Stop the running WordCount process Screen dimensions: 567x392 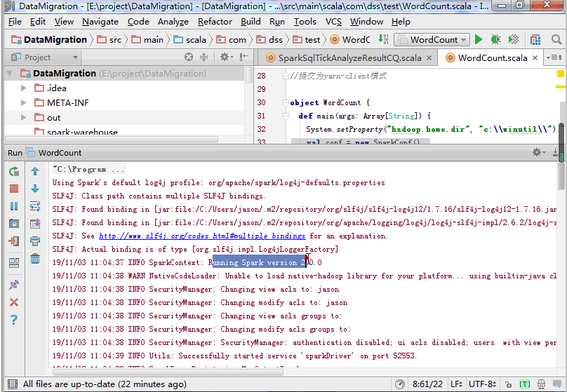tap(14, 189)
